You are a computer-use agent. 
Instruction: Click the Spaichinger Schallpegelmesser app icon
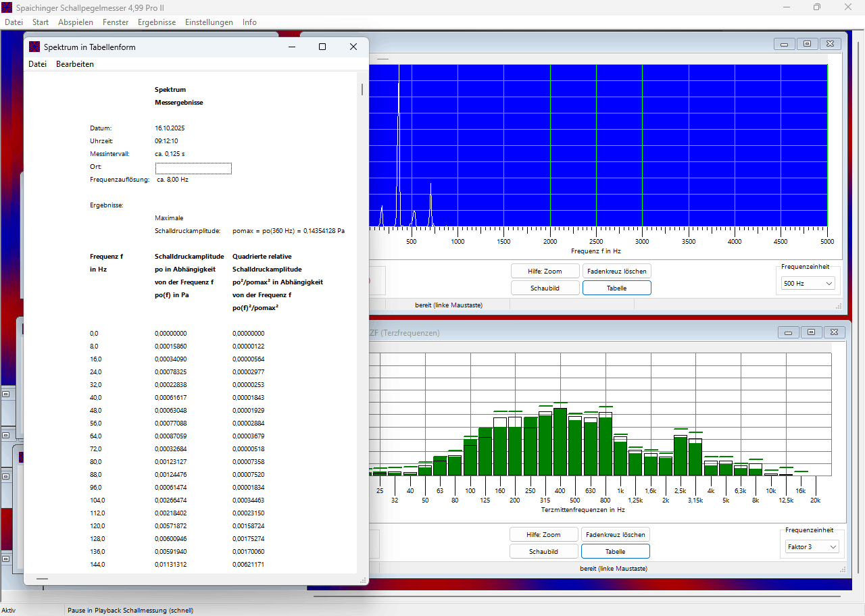coord(7,7)
